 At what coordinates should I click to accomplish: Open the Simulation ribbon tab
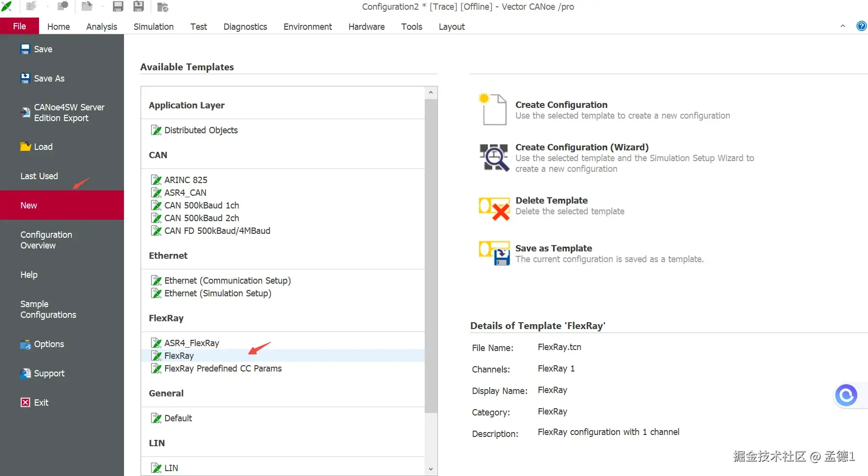click(x=154, y=27)
